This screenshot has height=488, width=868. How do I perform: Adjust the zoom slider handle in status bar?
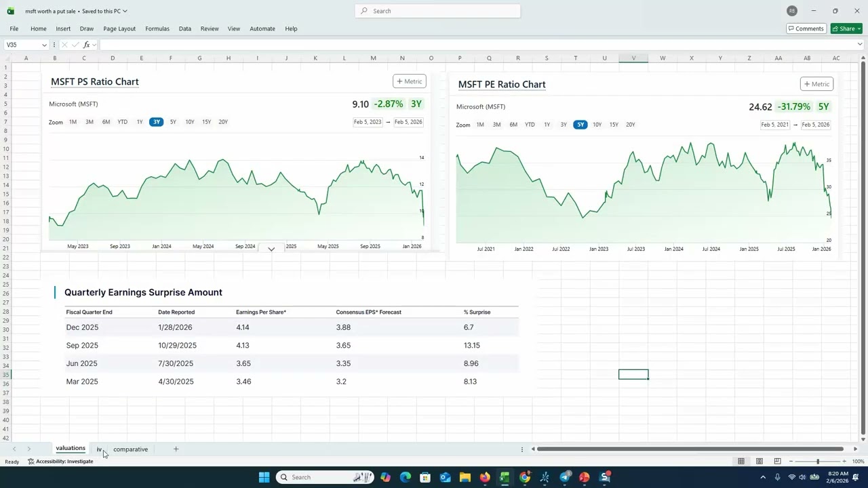click(818, 462)
